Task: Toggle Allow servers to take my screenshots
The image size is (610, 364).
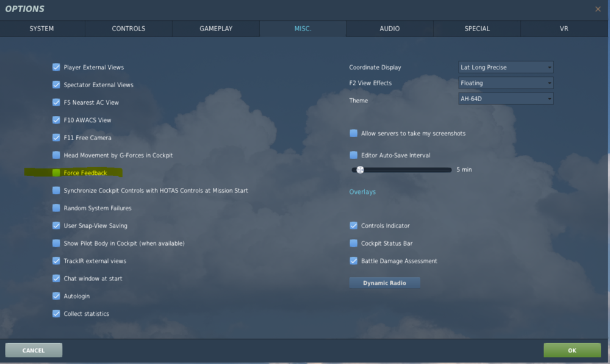Action: [353, 133]
